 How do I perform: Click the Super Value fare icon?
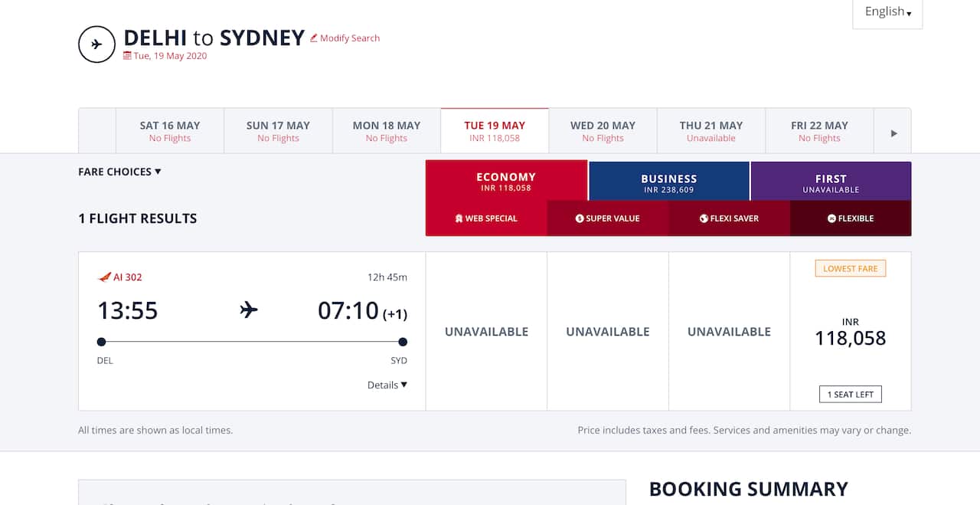(580, 218)
